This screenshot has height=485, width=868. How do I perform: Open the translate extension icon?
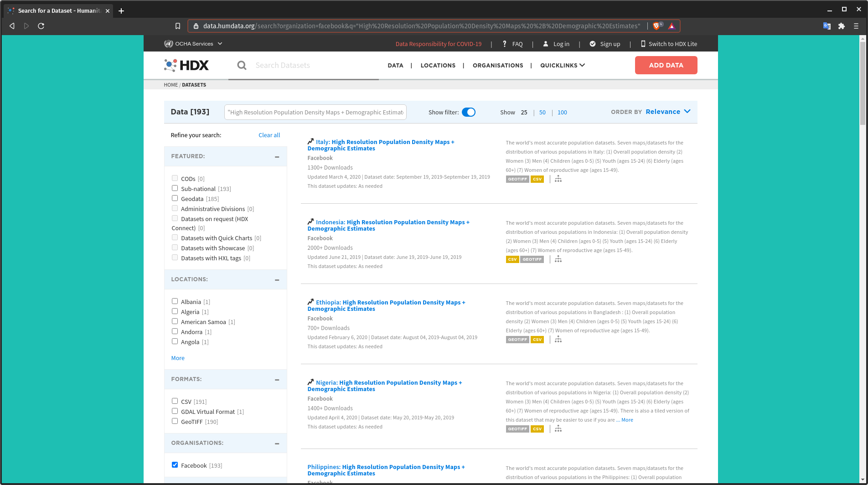point(827,26)
